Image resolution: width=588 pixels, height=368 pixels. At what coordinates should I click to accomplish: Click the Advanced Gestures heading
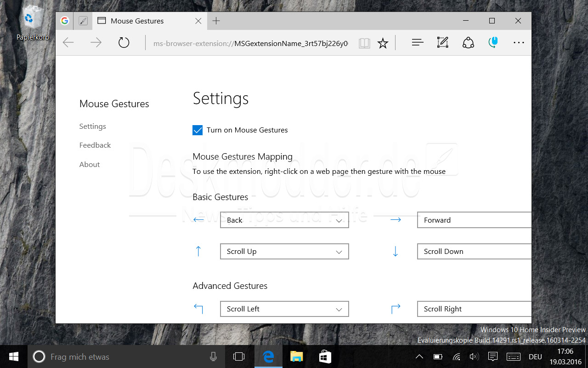click(230, 286)
